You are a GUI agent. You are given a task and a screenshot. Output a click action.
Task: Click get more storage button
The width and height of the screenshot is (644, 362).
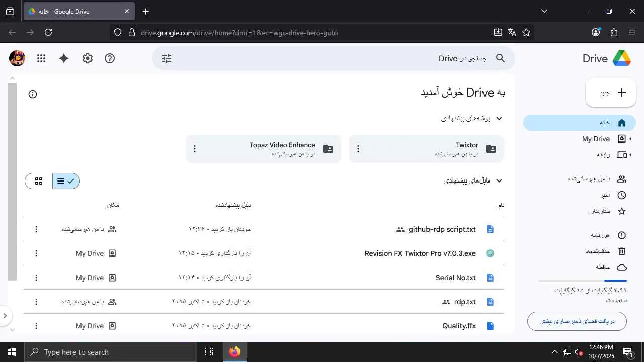click(x=577, y=321)
